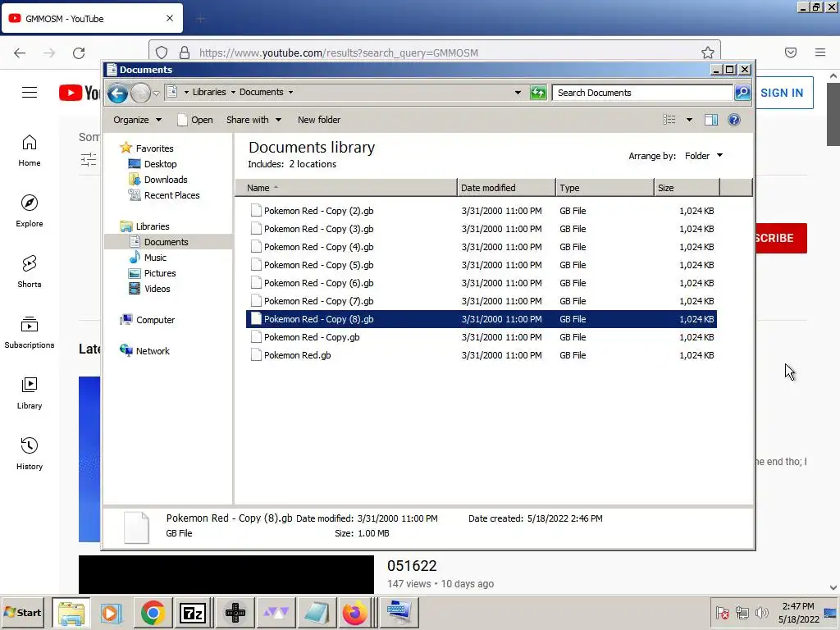
Task: Click the Search Documents input field
Action: [642, 93]
